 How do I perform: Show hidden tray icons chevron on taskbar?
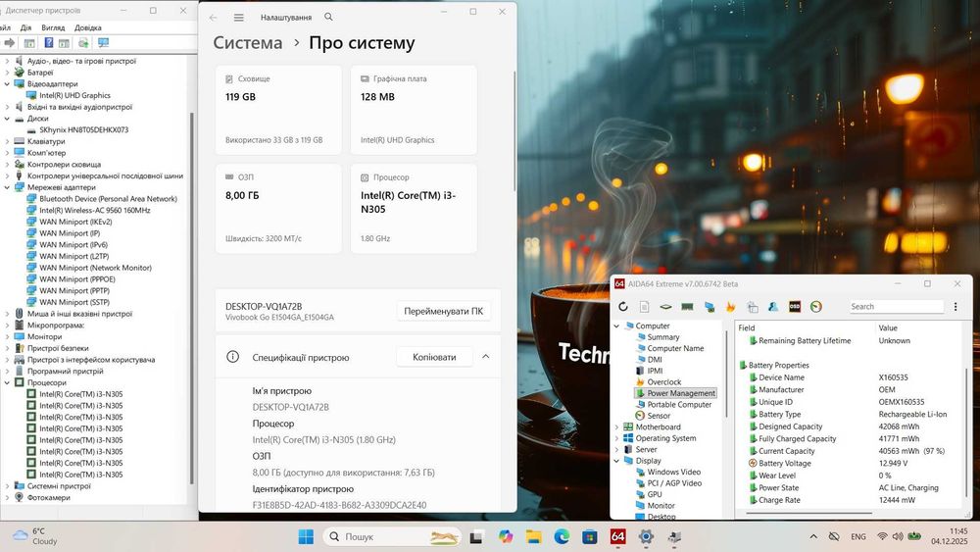point(813,536)
